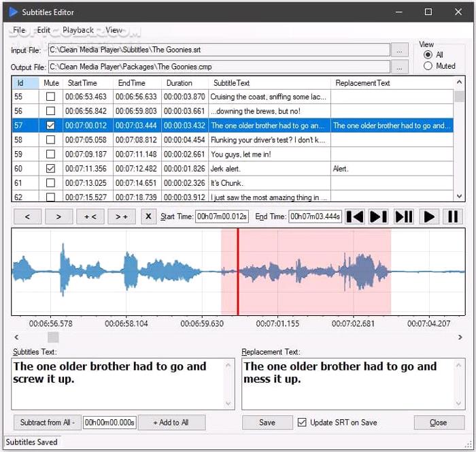The width and height of the screenshot is (476, 452).
Task: Open the Edit menu
Action: [x=44, y=30]
